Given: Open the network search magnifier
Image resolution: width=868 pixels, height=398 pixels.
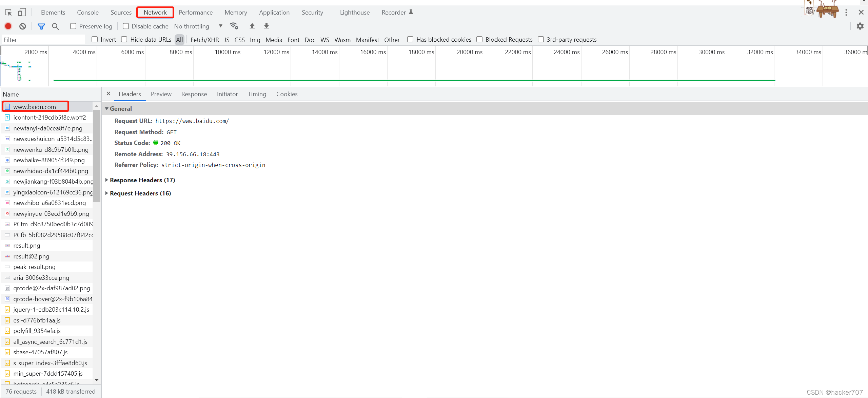Looking at the screenshot, I should [x=55, y=26].
